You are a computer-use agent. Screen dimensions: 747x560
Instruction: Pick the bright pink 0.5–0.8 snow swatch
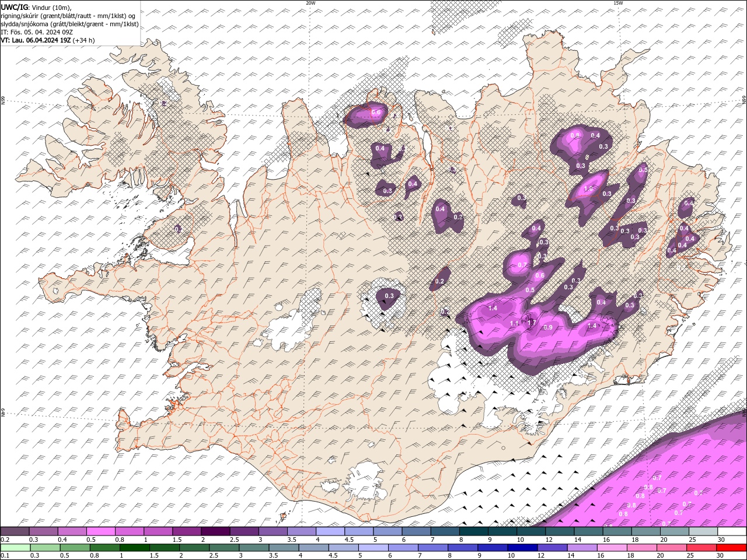(x=101, y=531)
